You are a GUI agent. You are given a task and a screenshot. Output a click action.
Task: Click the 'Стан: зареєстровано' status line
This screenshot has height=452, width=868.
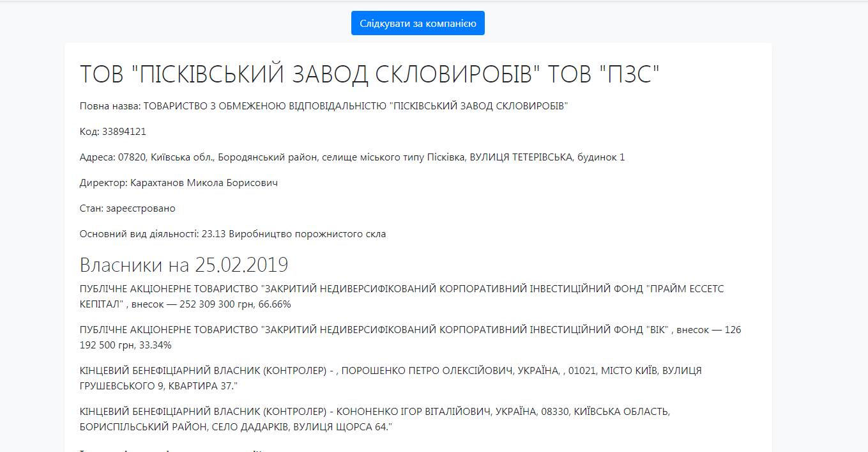pos(127,208)
